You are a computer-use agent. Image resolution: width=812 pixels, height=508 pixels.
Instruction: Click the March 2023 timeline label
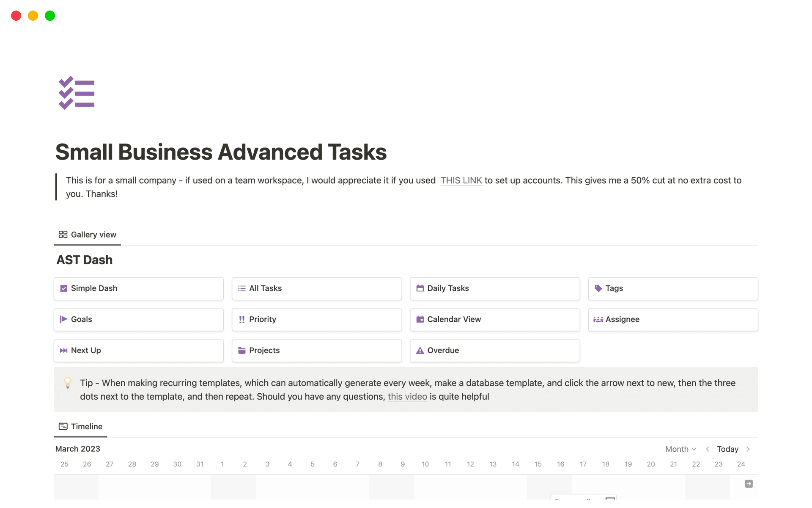click(x=78, y=449)
